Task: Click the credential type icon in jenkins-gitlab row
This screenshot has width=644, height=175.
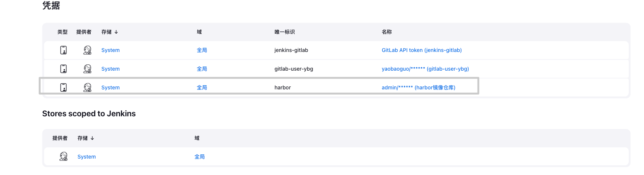Action: pyautogui.click(x=63, y=50)
